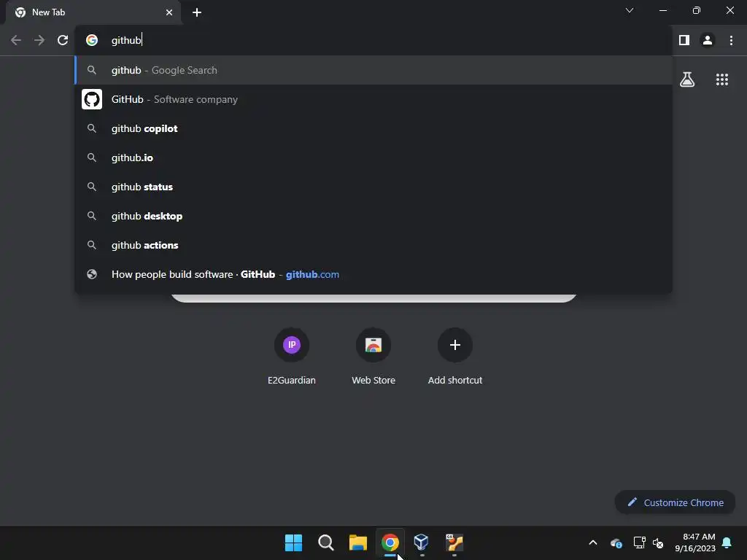Screen dimensions: 747x560
Task: Click the browser forward arrow
Action: coord(39,41)
